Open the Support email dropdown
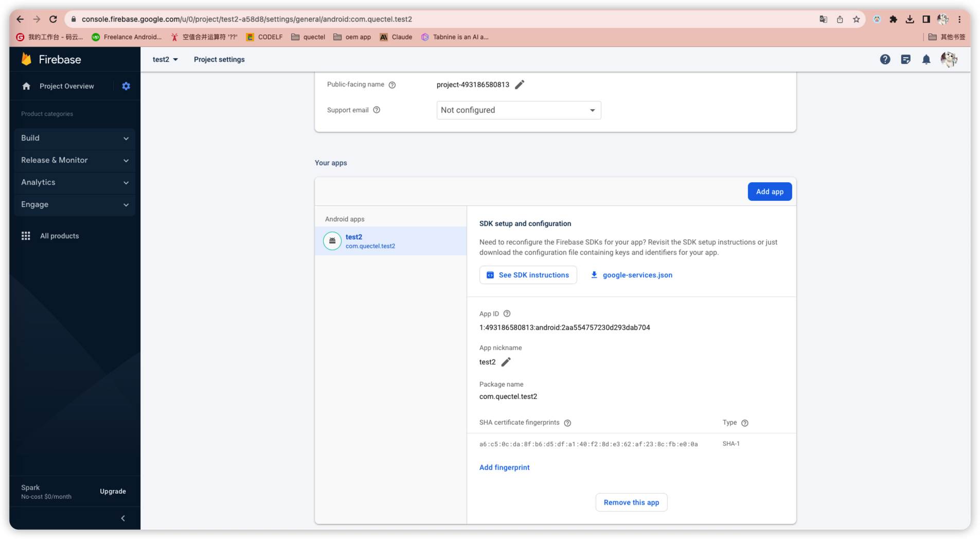Image resolution: width=980 pixels, height=539 pixels. [x=519, y=110]
